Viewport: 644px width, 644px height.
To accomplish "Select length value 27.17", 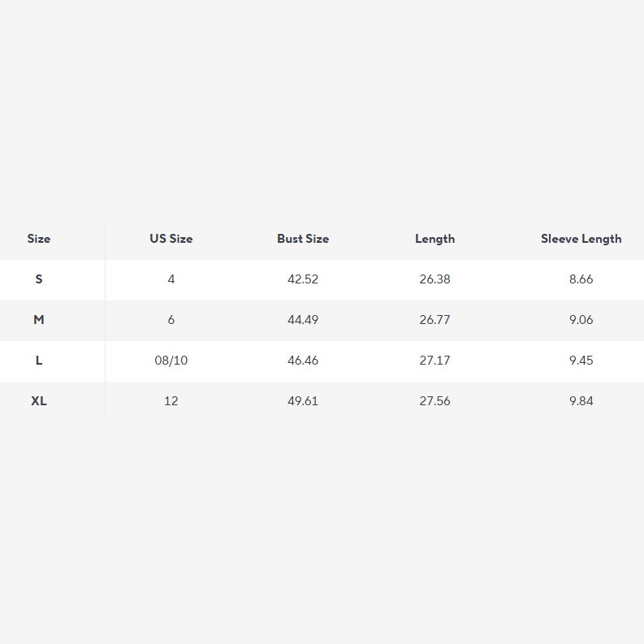I will 434,361.
